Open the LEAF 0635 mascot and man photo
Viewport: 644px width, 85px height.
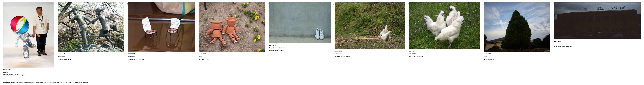click(29, 35)
